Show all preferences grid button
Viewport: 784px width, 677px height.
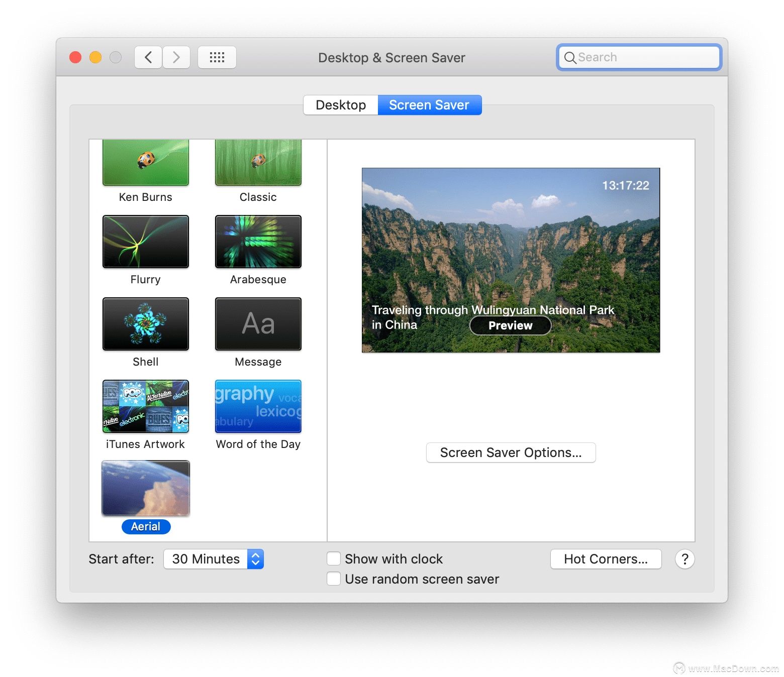coord(217,57)
